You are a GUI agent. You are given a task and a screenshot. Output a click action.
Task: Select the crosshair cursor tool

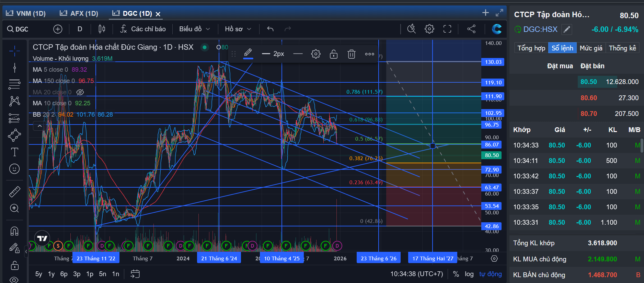click(x=14, y=51)
